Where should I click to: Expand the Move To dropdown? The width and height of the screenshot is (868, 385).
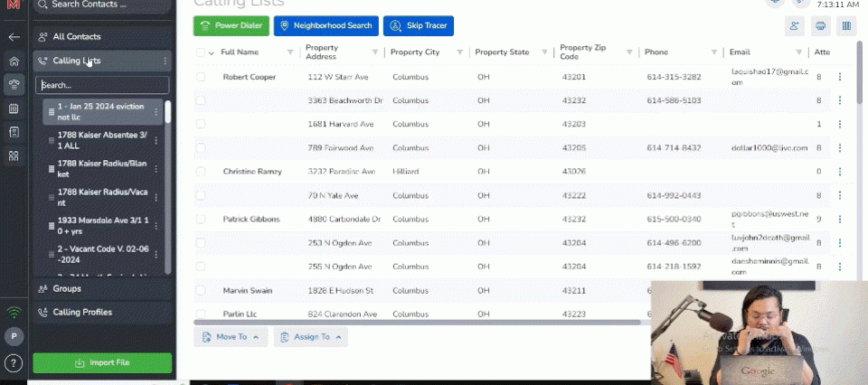[x=230, y=337]
